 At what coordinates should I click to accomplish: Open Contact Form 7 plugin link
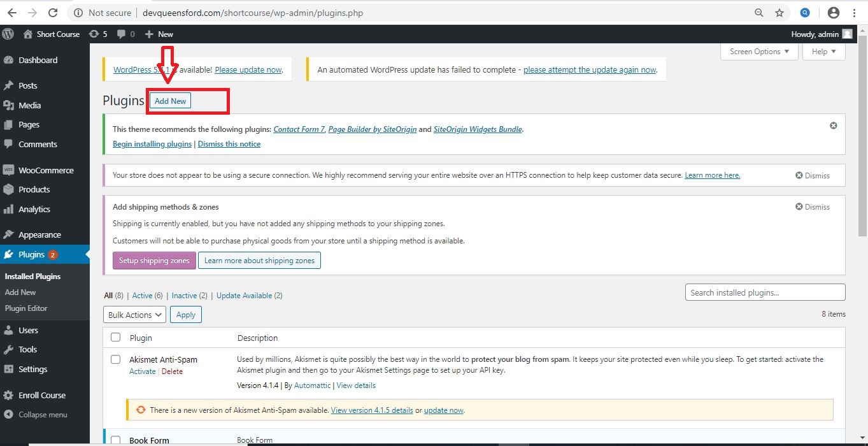(299, 129)
